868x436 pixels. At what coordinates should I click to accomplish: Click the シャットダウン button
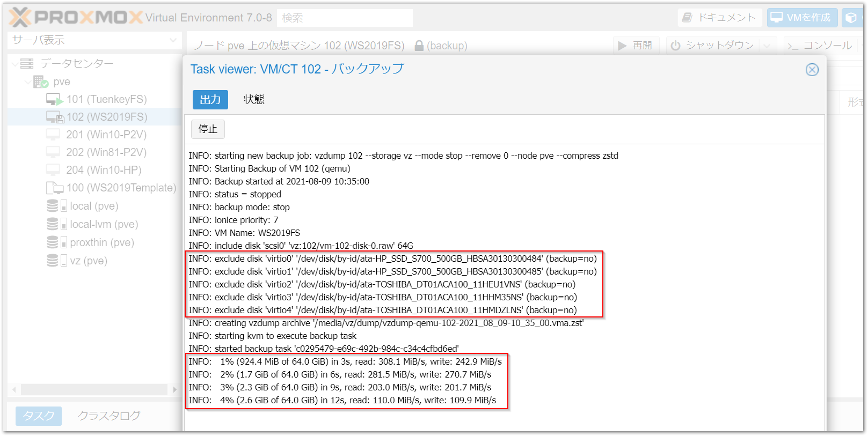(713, 46)
